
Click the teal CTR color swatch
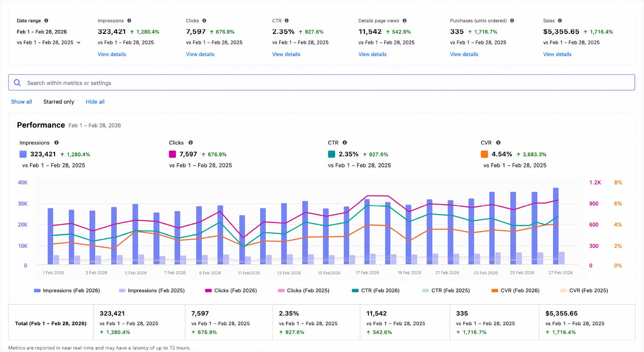pyautogui.click(x=332, y=154)
